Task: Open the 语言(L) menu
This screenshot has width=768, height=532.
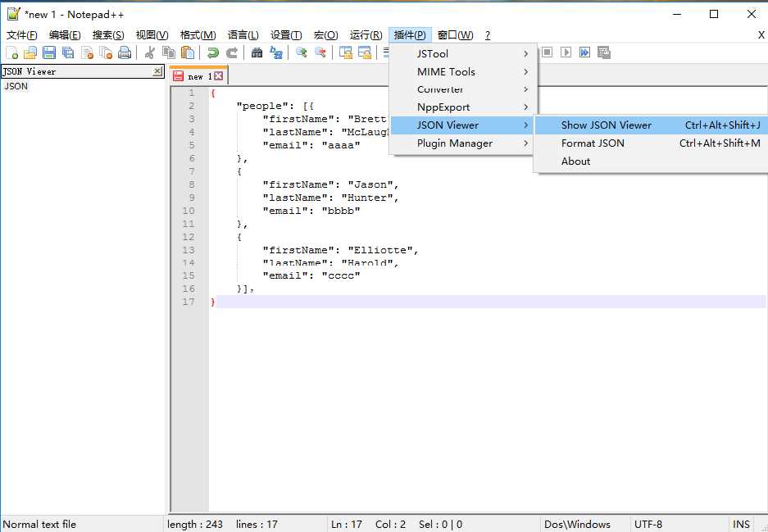Action: (x=243, y=34)
